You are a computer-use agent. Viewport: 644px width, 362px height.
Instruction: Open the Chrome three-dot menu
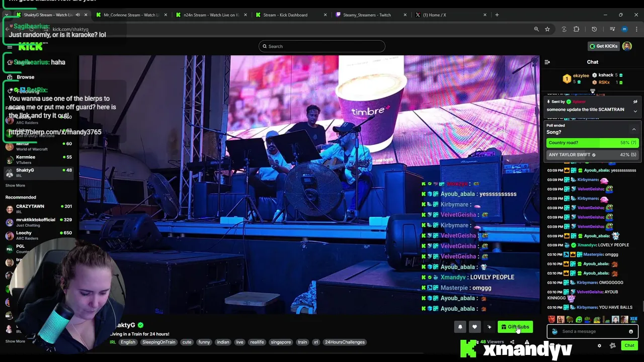pyautogui.click(x=635, y=29)
